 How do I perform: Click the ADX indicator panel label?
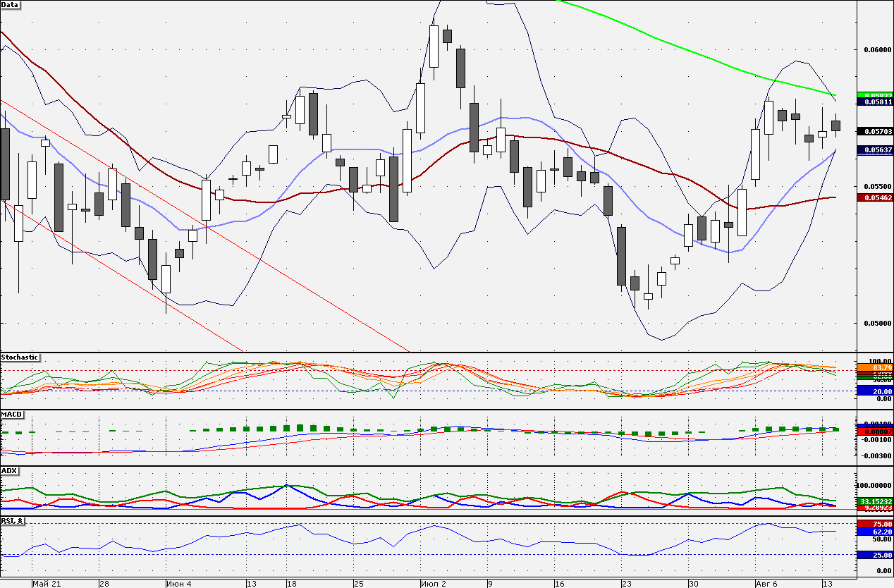coord(9,470)
